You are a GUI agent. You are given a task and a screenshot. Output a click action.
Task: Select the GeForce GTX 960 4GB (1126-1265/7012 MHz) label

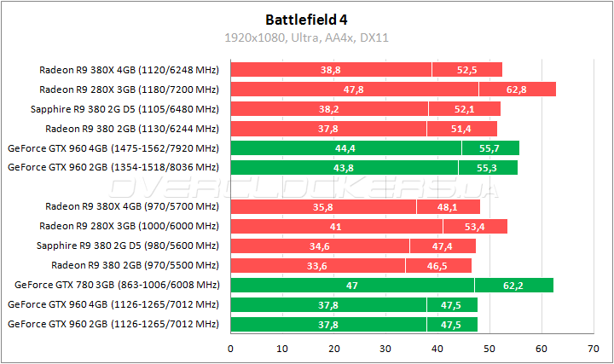coord(113,304)
